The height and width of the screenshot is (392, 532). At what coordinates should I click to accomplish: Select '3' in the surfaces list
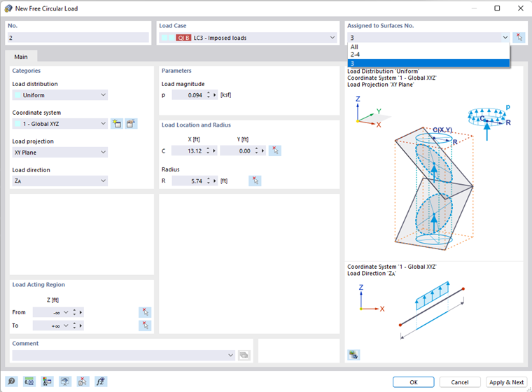[428, 63]
